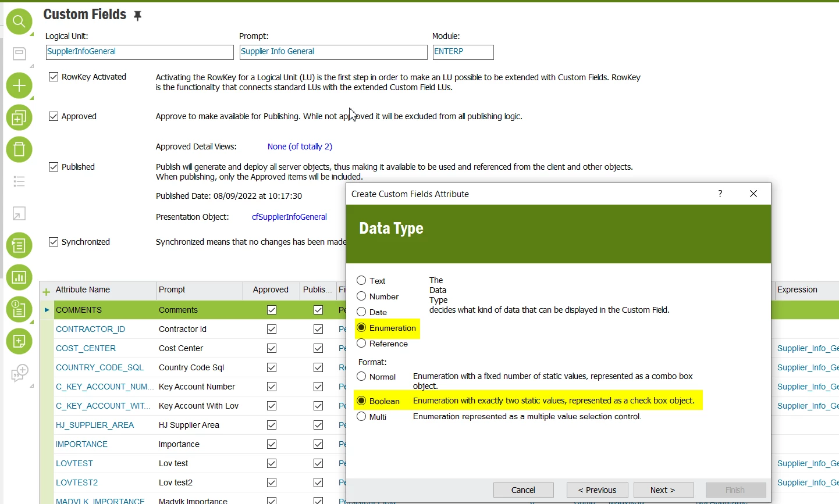Select the Enumeration data type

pyautogui.click(x=361, y=328)
